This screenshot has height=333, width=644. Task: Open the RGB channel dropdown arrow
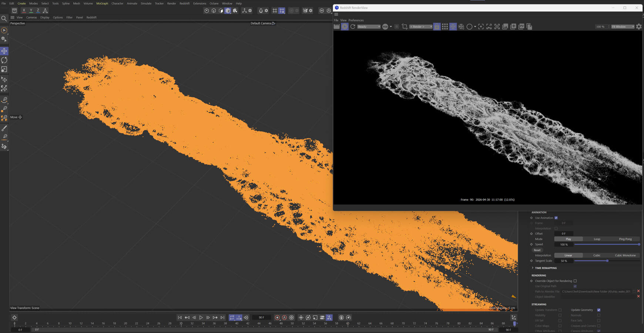(391, 27)
